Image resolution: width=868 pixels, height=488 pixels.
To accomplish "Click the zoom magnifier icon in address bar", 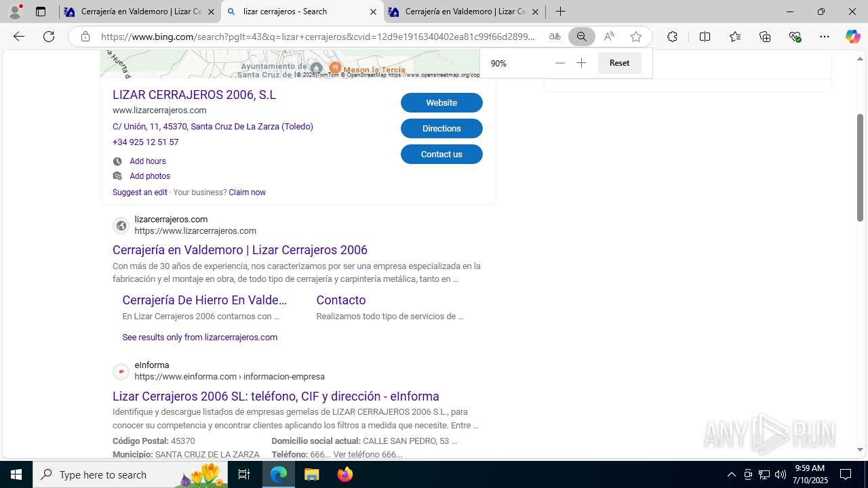I will [582, 37].
